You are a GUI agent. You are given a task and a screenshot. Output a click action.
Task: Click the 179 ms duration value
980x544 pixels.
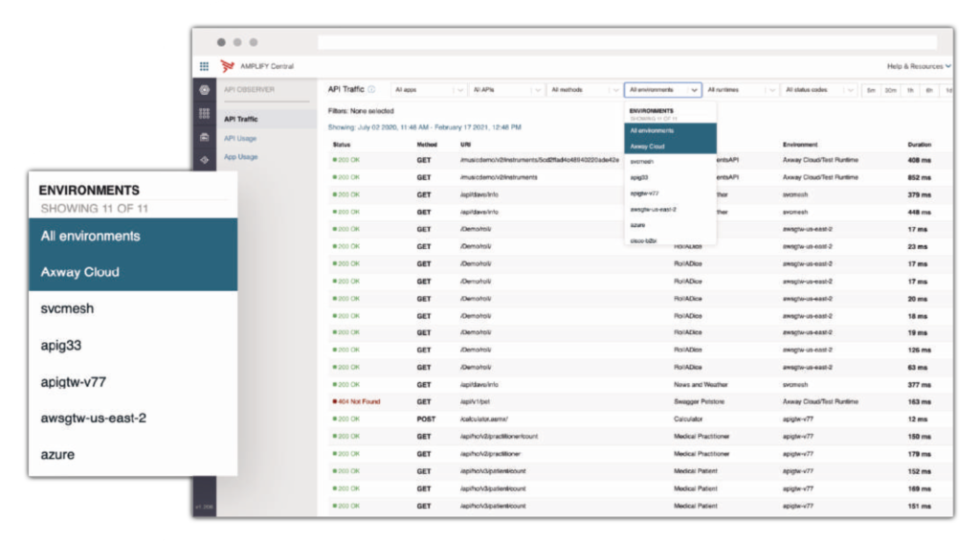pos(920,454)
